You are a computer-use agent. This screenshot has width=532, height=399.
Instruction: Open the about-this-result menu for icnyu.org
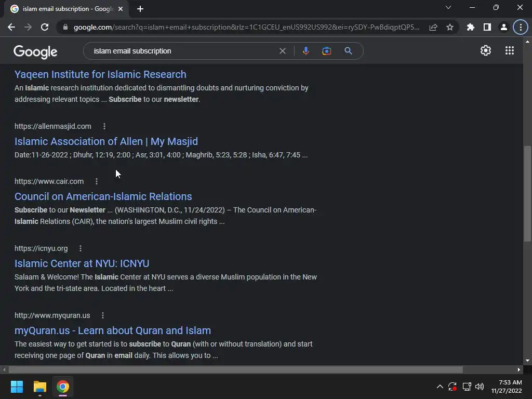click(81, 248)
